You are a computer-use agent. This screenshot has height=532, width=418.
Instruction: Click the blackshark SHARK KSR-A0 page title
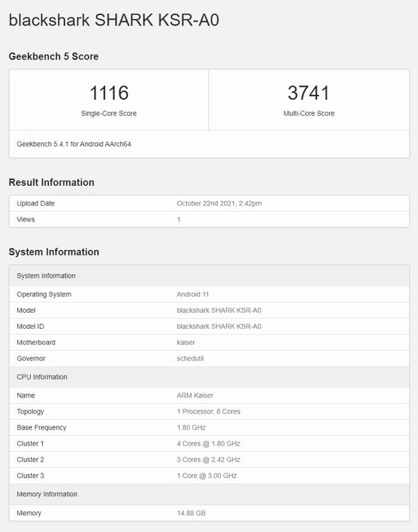coord(113,20)
